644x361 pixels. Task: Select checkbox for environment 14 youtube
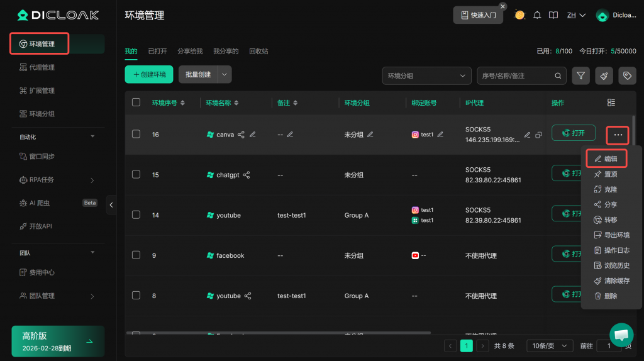[136, 214]
